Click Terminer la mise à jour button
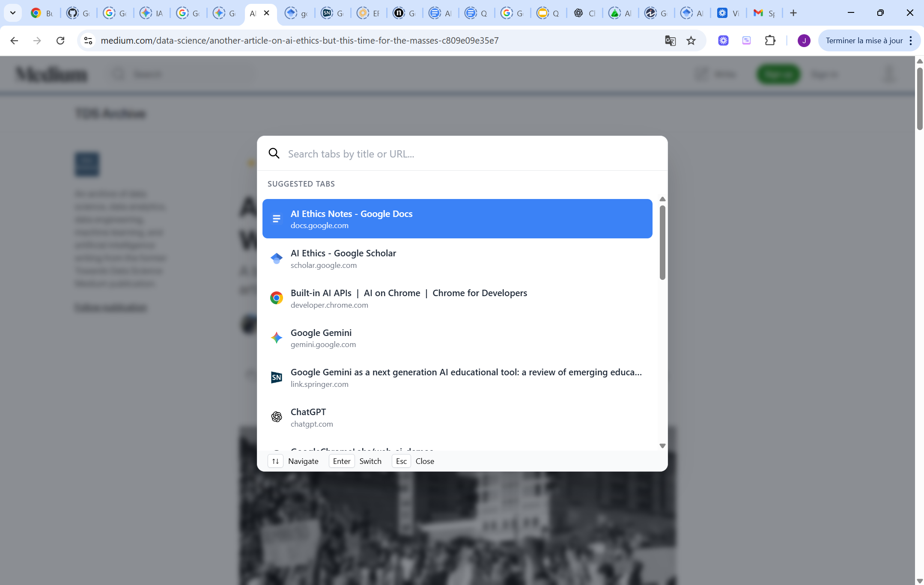The width and height of the screenshot is (924, 585). click(864, 41)
